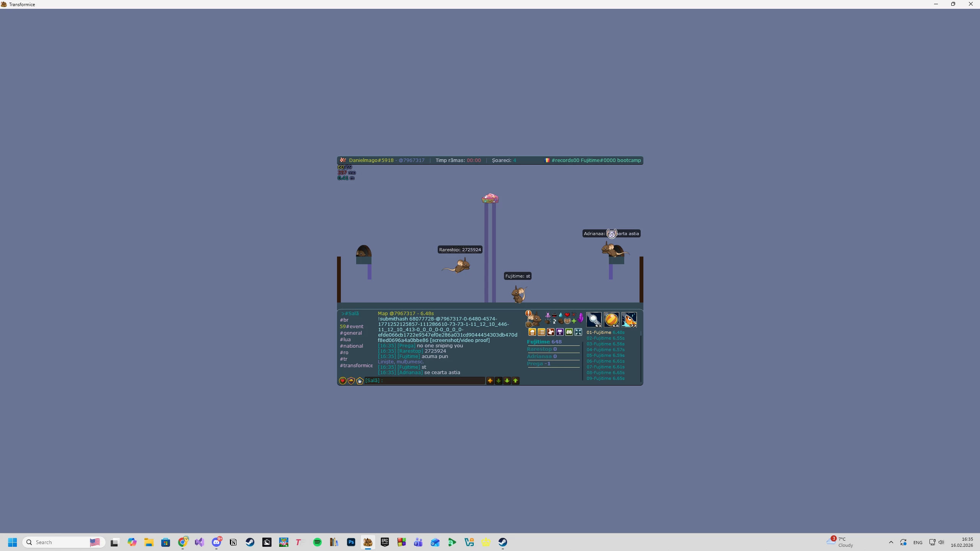
Task: Click the Danielmago#5918 map author label
Action: pyautogui.click(x=371, y=160)
